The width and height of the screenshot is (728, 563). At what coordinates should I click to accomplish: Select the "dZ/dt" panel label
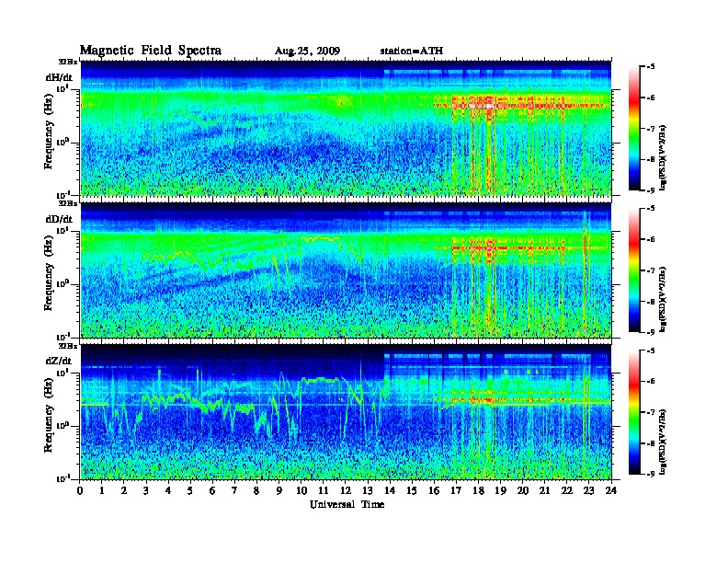(x=59, y=361)
